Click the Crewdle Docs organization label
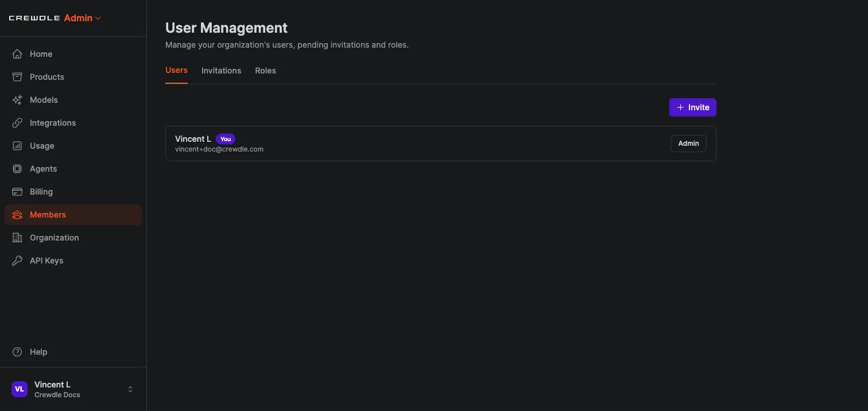868x411 pixels. (57, 395)
